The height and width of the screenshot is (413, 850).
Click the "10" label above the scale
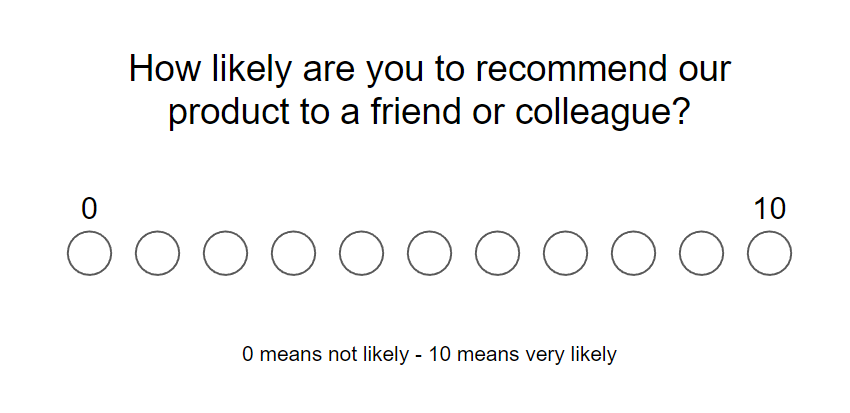click(x=769, y=209)
